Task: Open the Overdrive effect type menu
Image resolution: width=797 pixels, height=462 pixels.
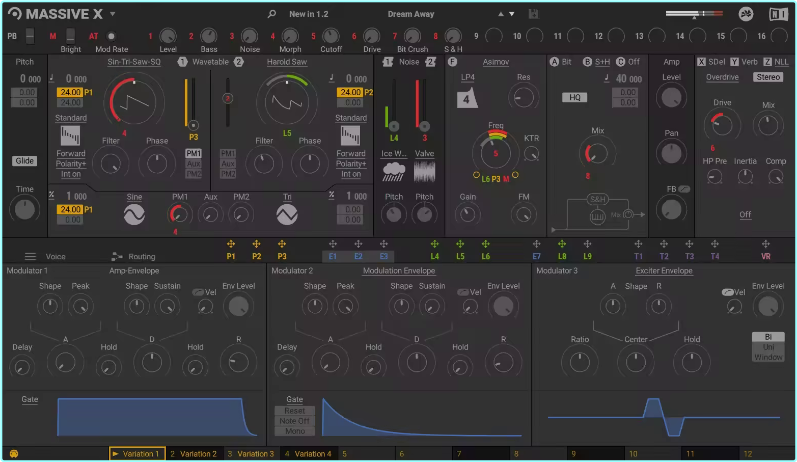Action: (x=722, y=77)
